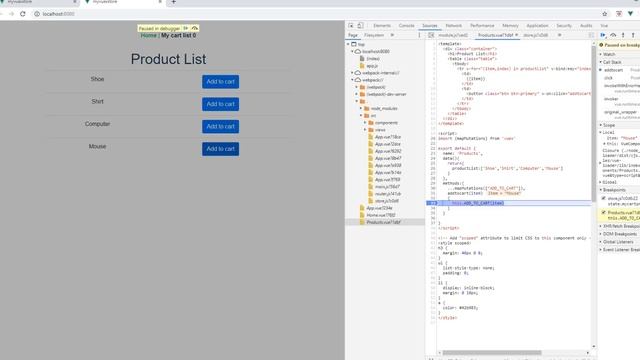Viewport: 640px width, 360px height.
Task: View site information icon in address bar
Action: [x=37, y=14]
